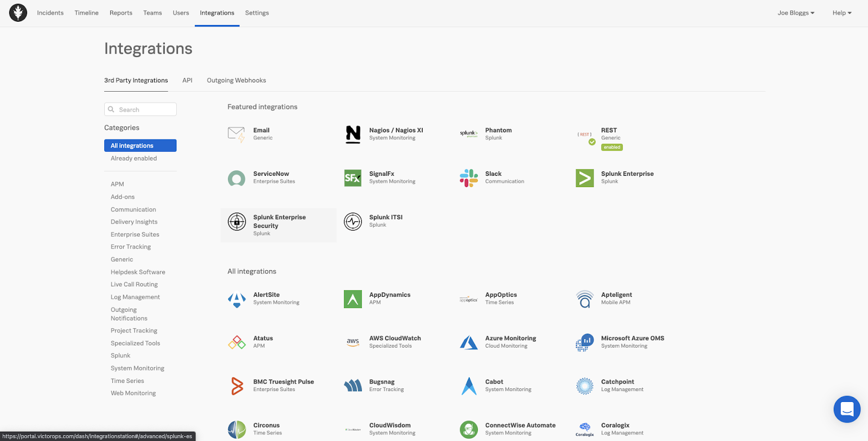The image size is (868, 441).
Task: Open the Cabot icon
Action: tap(469, 386)
